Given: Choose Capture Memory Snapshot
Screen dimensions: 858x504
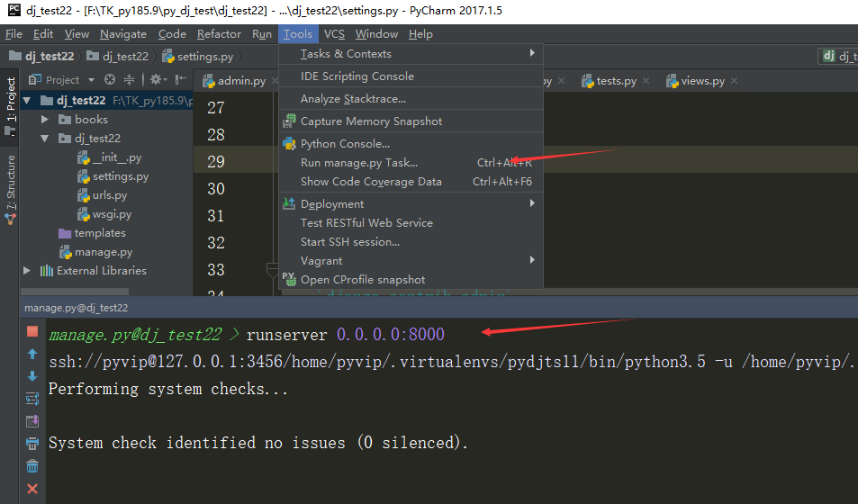Looking at the screenshot, I should (411, 121).
